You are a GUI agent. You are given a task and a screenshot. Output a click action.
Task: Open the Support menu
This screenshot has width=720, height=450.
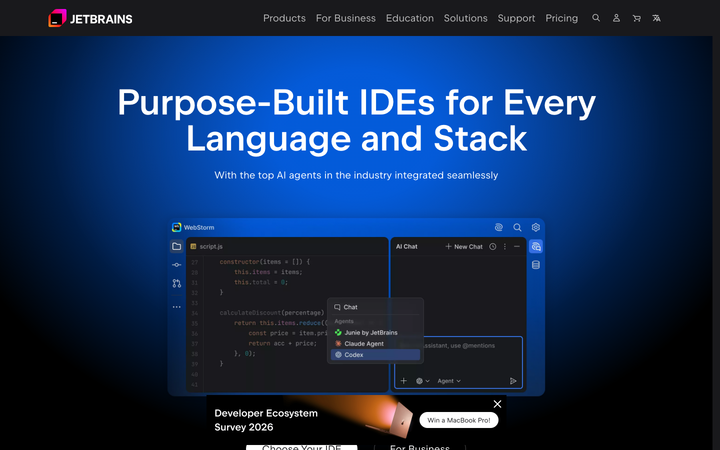516,18
